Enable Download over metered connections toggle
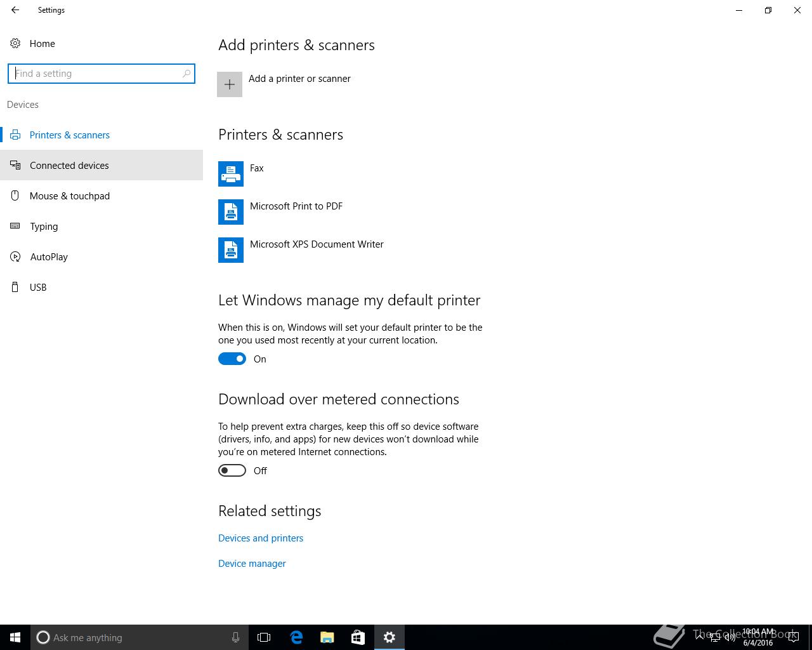This screenshot has width=812, height=650. 232,470
